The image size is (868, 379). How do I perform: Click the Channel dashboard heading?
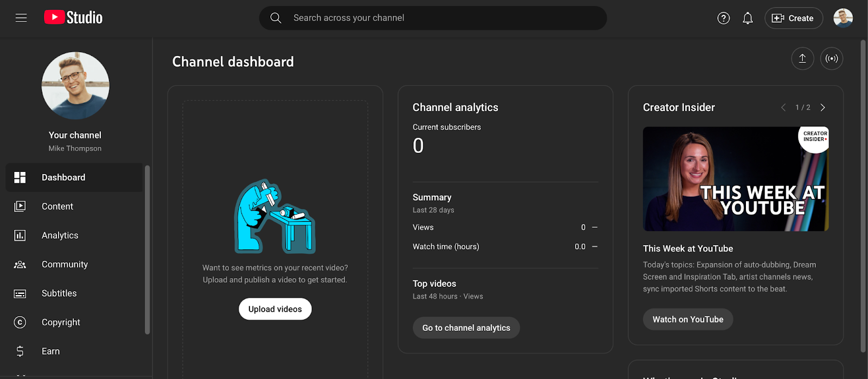tap(233, 62)
